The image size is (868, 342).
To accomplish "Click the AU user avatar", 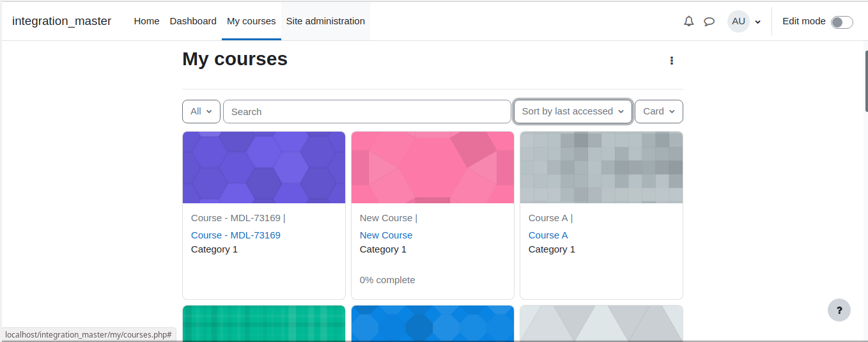I will 738,21.
